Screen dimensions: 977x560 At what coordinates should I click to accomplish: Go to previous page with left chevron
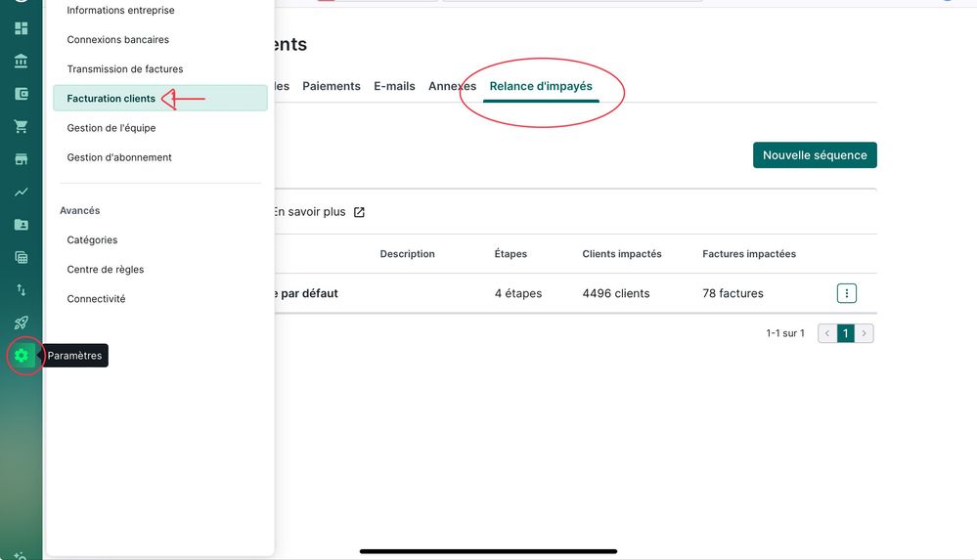[x=827, y=333]
